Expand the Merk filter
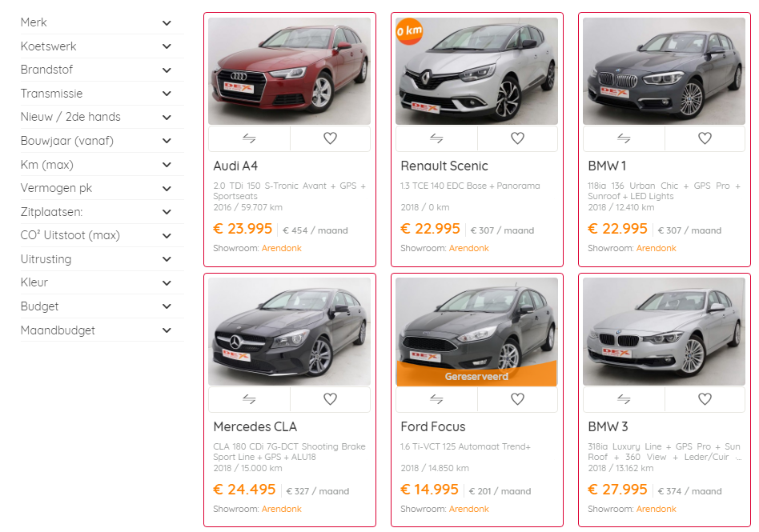759x532 pixels. click(x=167, y=23)
